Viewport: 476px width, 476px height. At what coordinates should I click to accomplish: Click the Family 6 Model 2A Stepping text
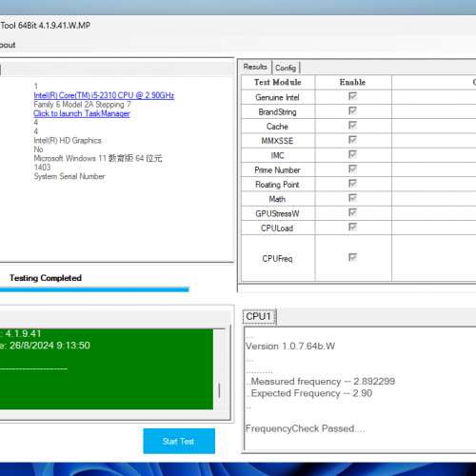[x=82, y=105]
